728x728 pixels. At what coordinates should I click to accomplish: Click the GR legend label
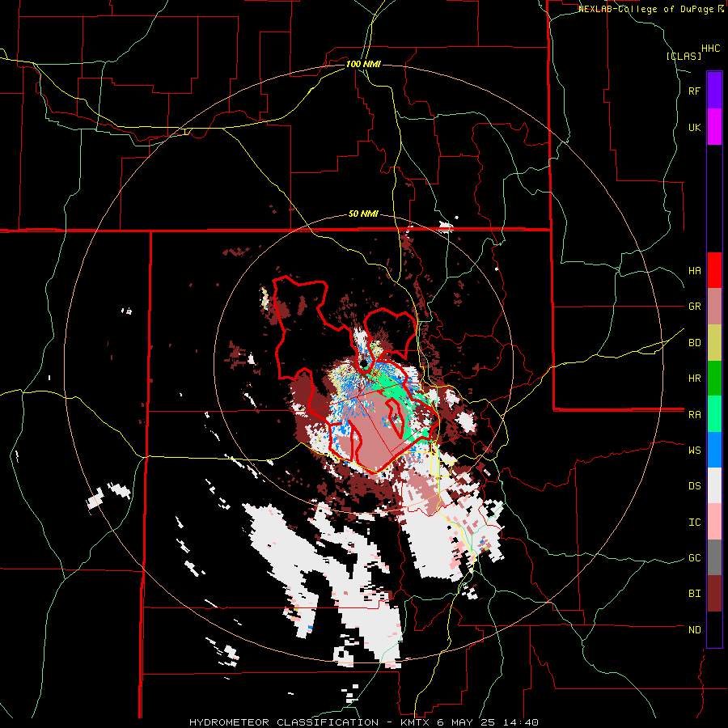click(x=694, y=307)
